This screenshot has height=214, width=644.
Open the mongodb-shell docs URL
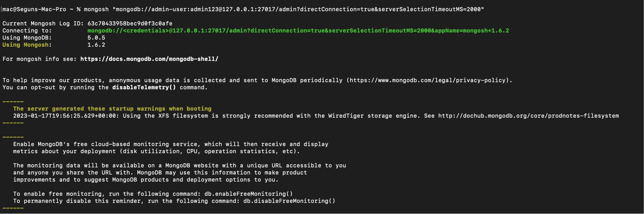click(x=149, y=59)
